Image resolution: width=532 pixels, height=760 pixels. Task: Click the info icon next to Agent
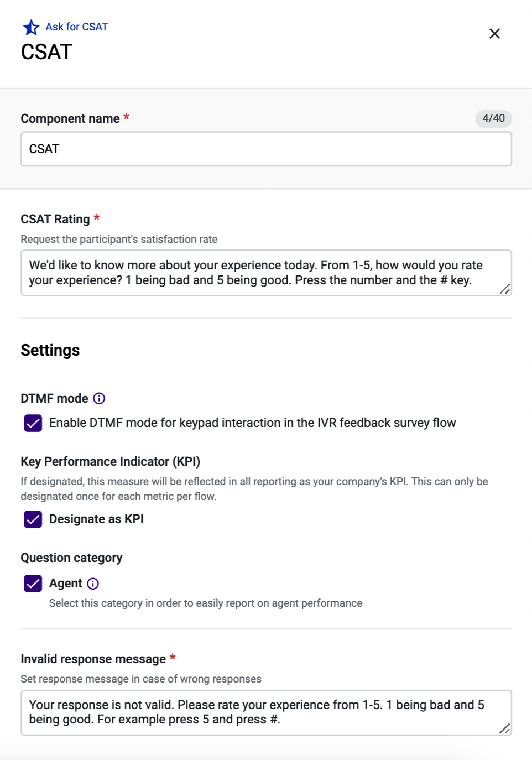click(93, 584)
